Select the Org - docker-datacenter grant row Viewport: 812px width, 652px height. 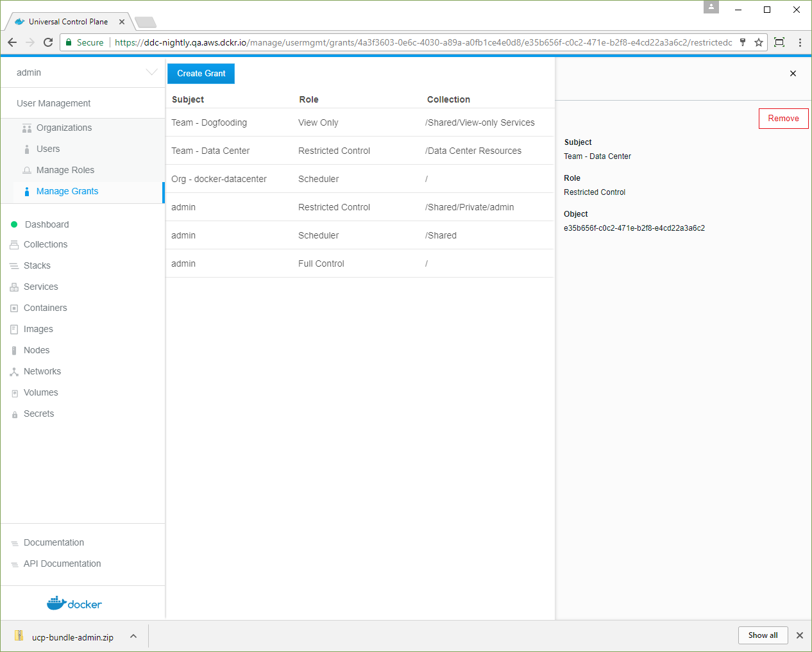pyautogui.click(x=359, y=179)
